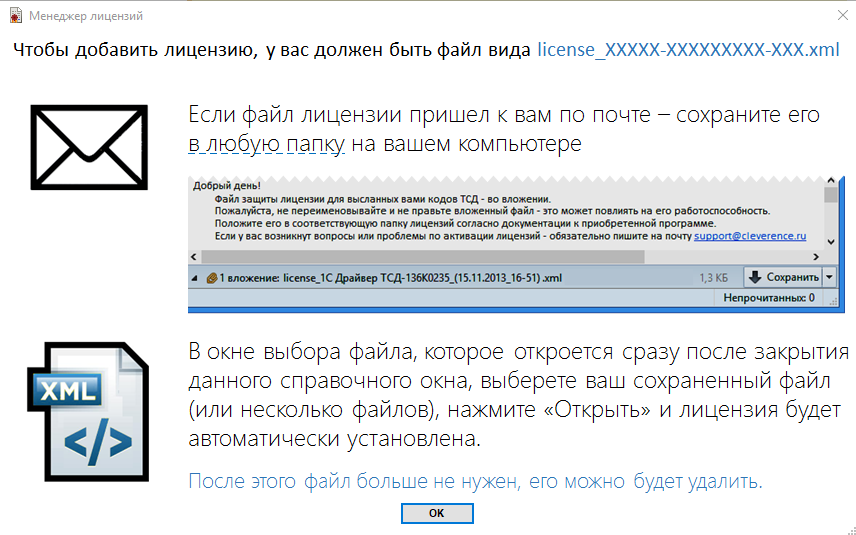
Task: Click the '1,3 КБ' attachment size text
Action: (714, 278)
